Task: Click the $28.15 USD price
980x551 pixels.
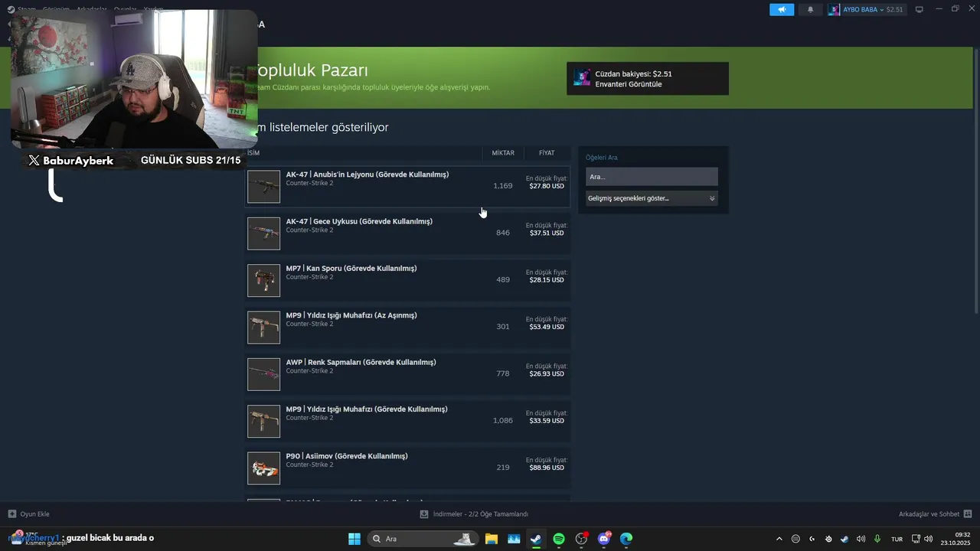Action: click(547, 280)
